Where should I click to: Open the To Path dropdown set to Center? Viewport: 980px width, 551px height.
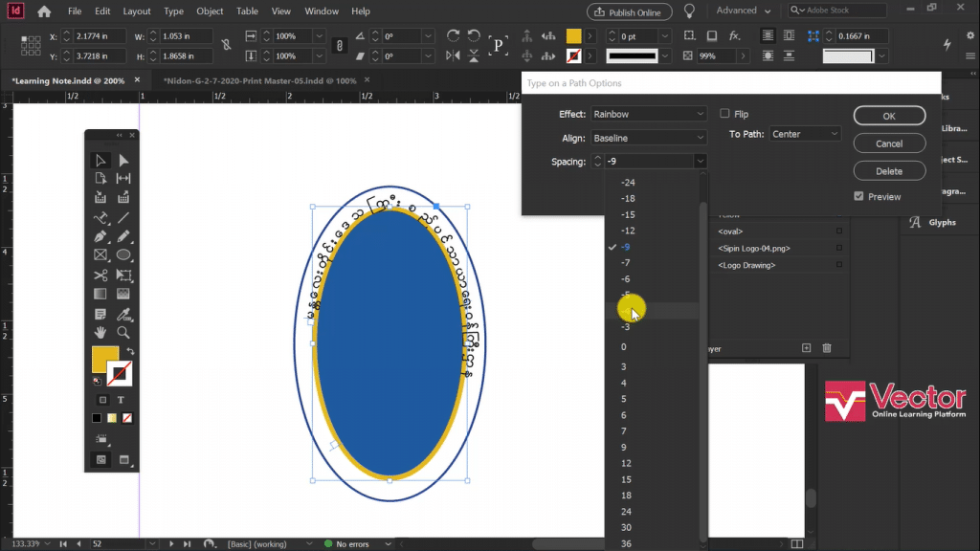[x=804, y=134]
